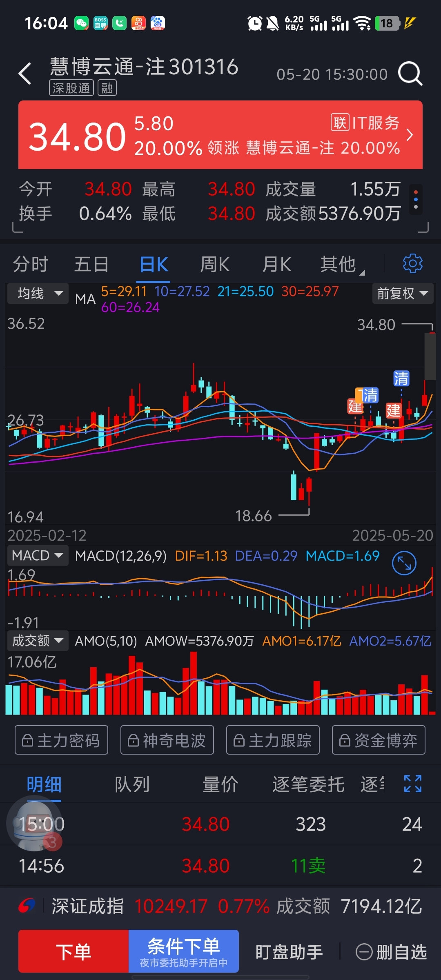Viewport: 441px width, 980px height.
Task: Switch to 队列 tab
Action: tap(132, 784)
